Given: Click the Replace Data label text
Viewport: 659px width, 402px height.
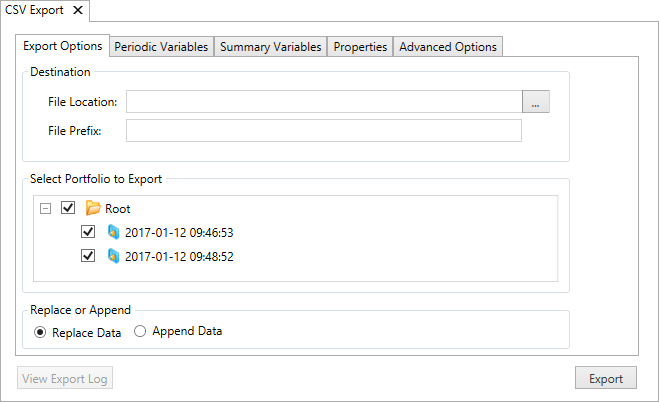Looking at the screenshot, I should pos(87,333).
